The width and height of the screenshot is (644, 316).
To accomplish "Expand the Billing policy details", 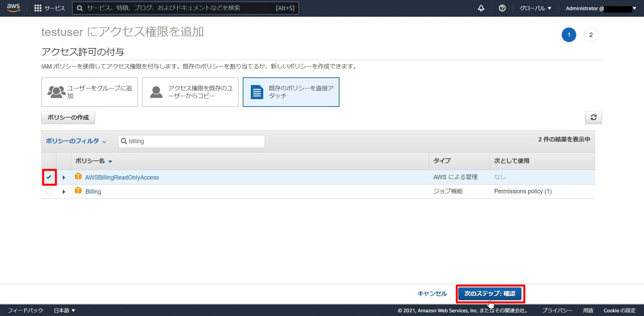I will [64, 192].
